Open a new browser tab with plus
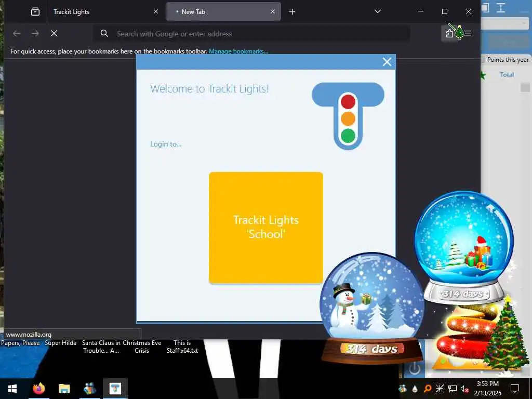Viewport: 532px width, 399px height. 292,12
